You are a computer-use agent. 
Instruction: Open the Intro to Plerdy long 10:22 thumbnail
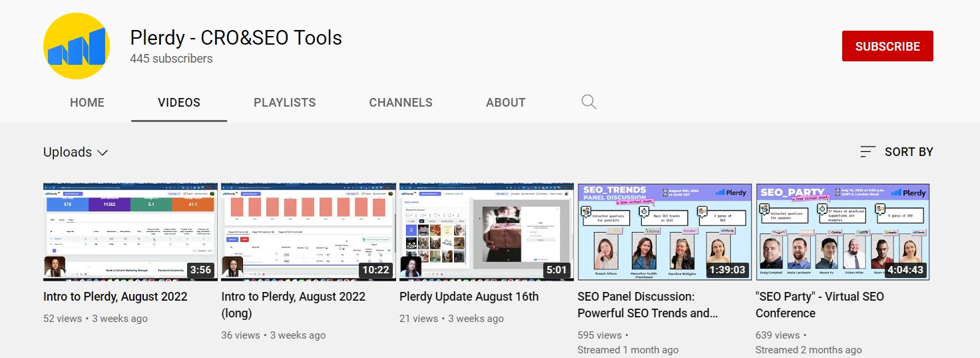click(308, 231)
